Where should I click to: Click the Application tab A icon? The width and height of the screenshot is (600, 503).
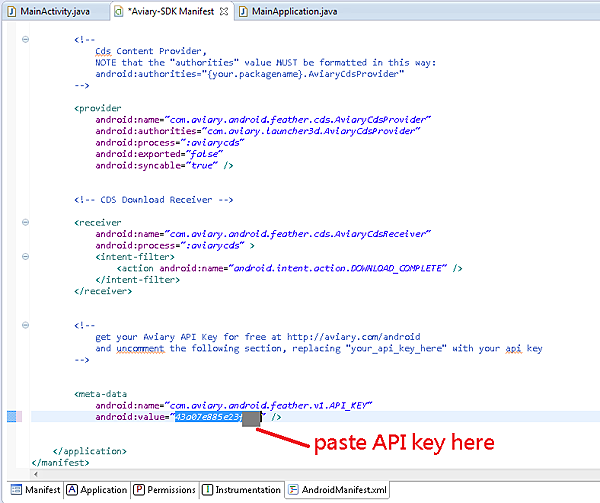[x=72, y=490]
